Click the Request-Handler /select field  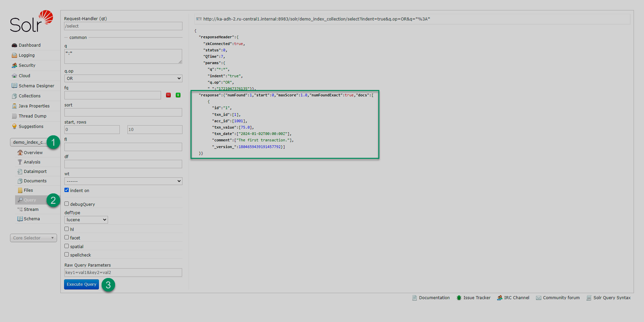pyautogui.click(x=123, y=26)
